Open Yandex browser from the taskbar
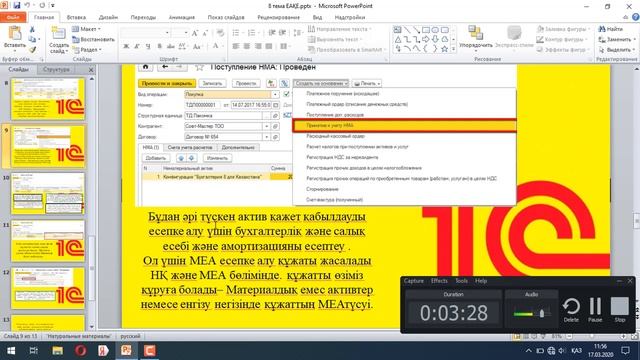640x360 pixels. 103,351
